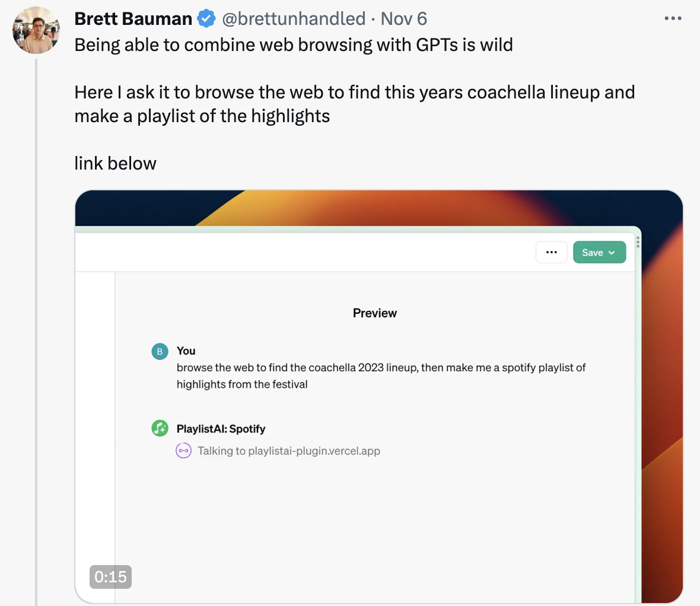
Task: Click the Save button
Action: (592, 253)
